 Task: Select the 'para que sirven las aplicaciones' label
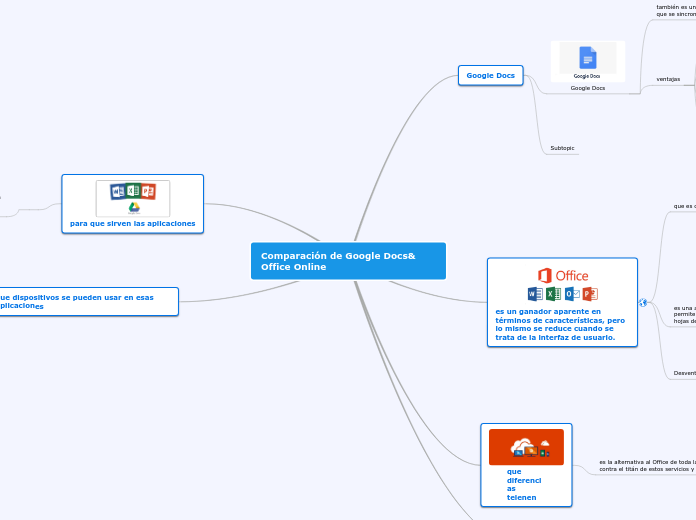coord(133,223)
